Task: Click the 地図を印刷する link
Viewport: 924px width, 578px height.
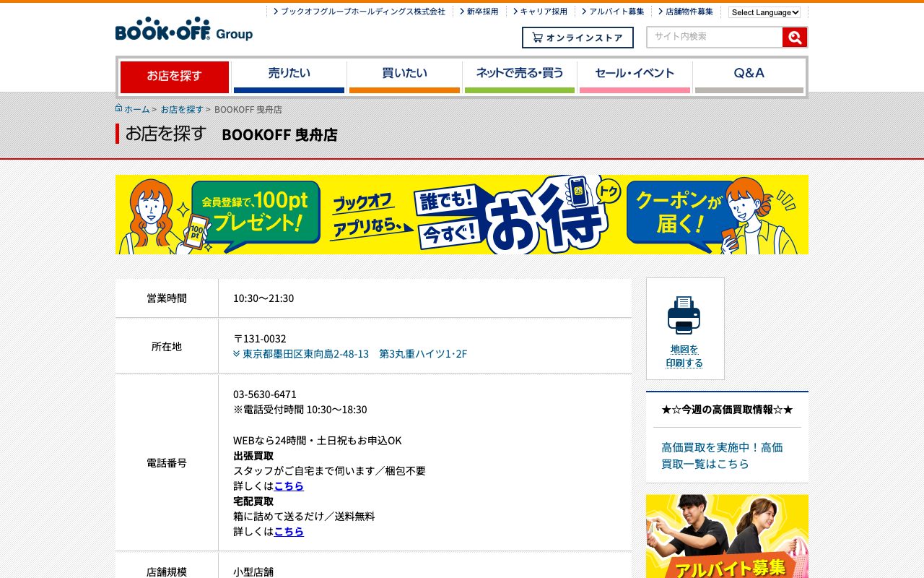Action: pyautogui.click(x=684, y=356)
